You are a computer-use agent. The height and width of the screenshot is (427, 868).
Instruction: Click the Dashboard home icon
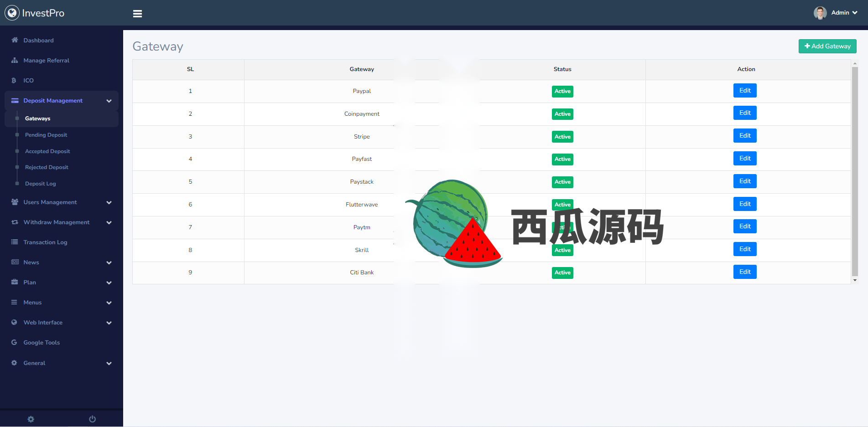tap(15, 40)
